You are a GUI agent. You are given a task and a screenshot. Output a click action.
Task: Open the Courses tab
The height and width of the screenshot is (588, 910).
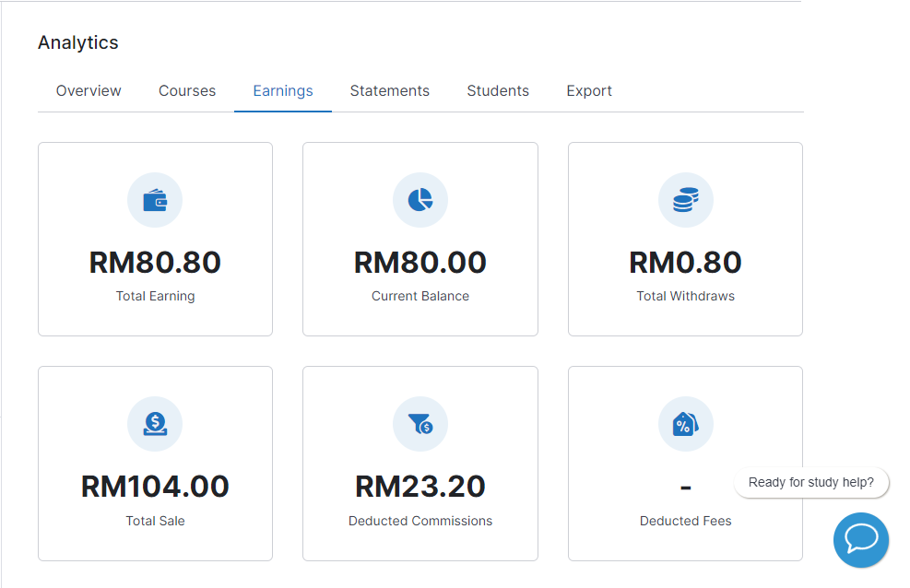187,90
